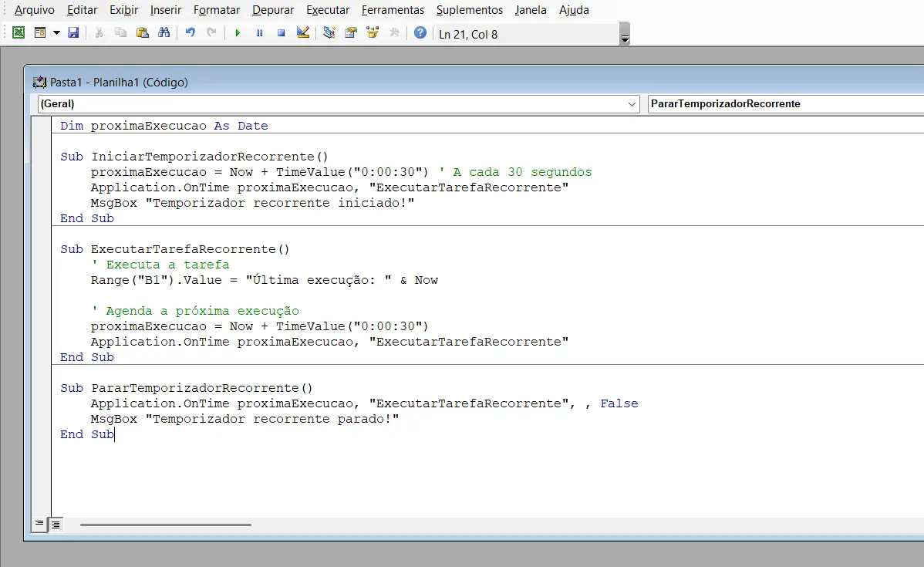The height and width of the screenshot is (567, 924).
Task: Click the 'Dim proximaExecucao As Date' line
Action: point(164,126)
